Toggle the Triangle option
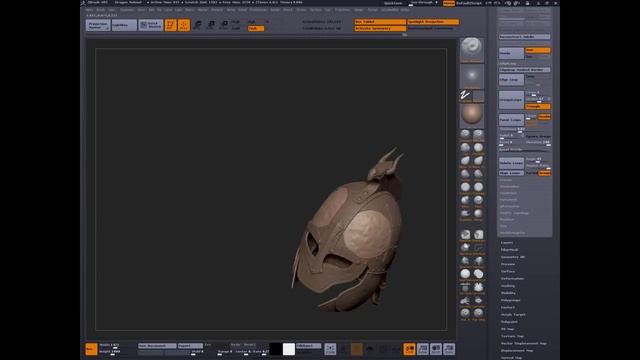The width and height of the screenshot is (640, 360). [538, 106]
